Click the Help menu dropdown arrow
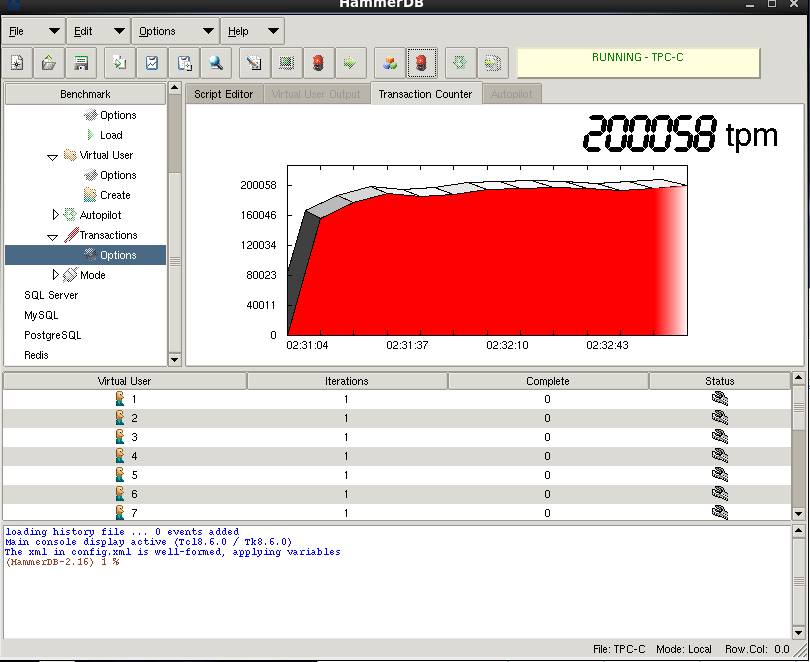Screen dimensions: 810x662 point(273,31)
